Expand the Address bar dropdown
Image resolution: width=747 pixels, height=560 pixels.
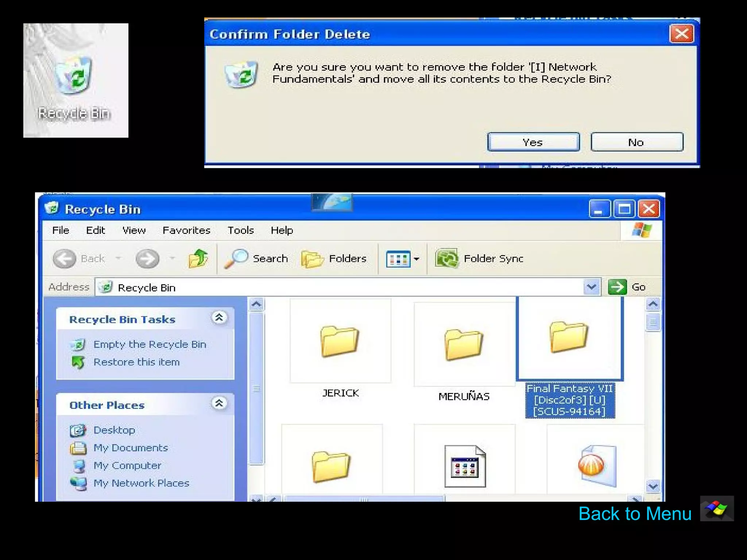591,287
